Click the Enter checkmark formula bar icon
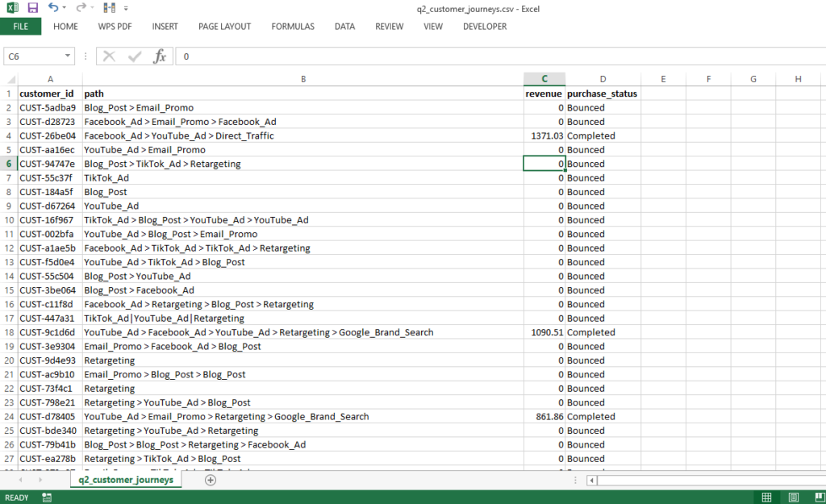The width and height of the screenshot is (826, 504). (135, 56)
